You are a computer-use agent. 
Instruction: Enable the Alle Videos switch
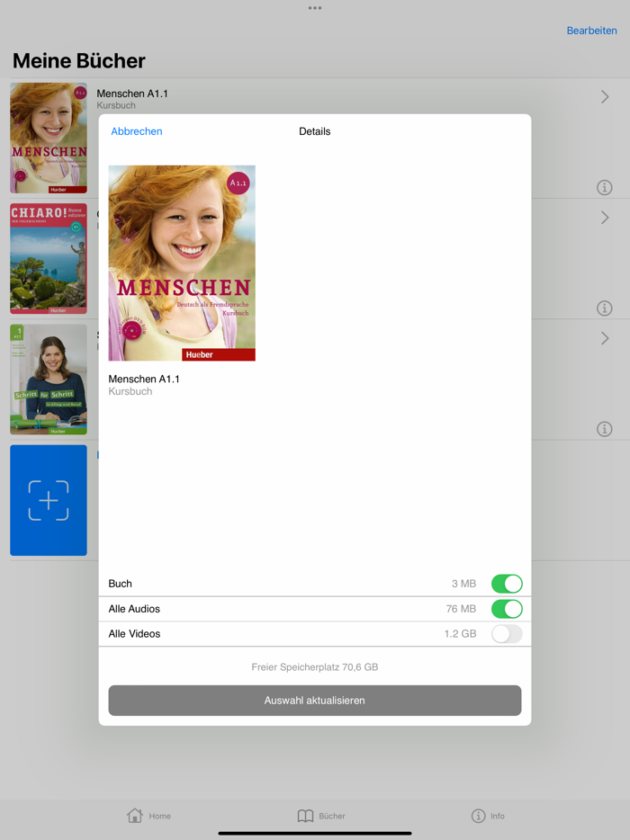(507, 634)
